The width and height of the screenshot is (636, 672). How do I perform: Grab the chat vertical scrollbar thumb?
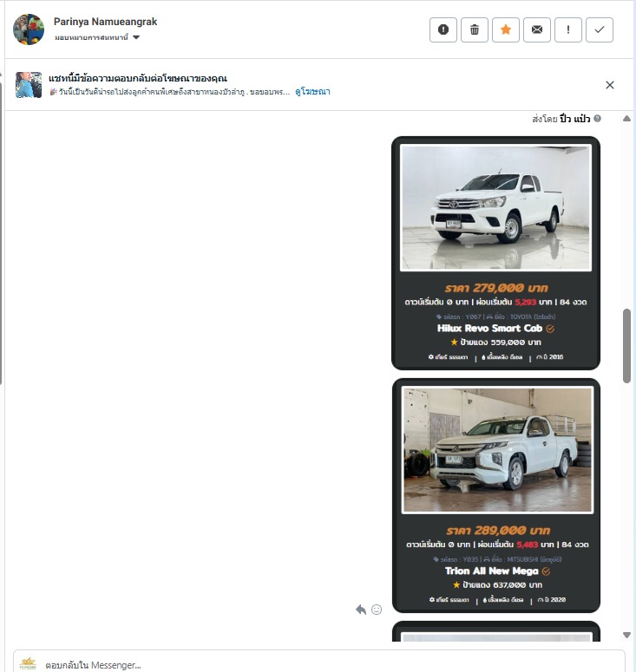click(626, 345)
